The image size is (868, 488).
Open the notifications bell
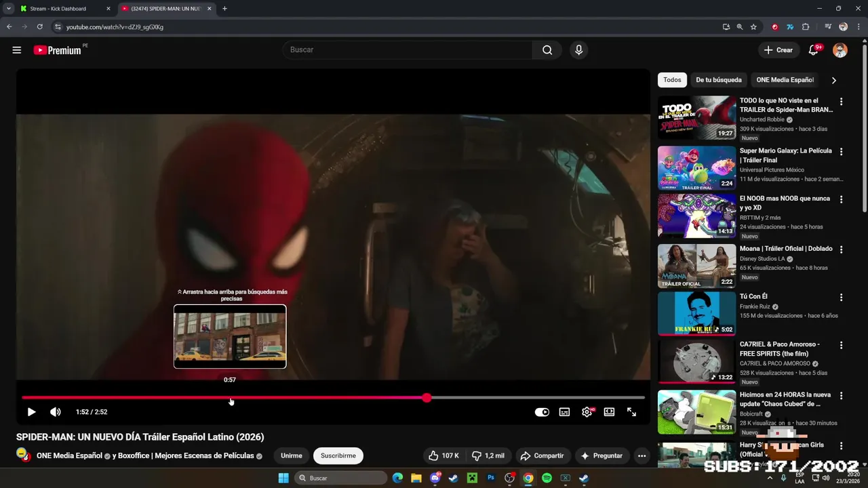pyautogui.click(x=814, y=50)
